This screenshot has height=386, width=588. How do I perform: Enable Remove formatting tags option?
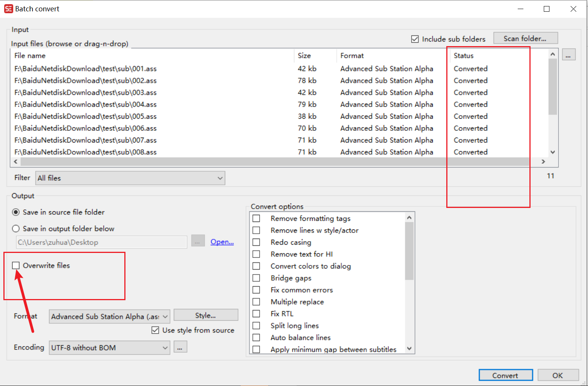257,218
